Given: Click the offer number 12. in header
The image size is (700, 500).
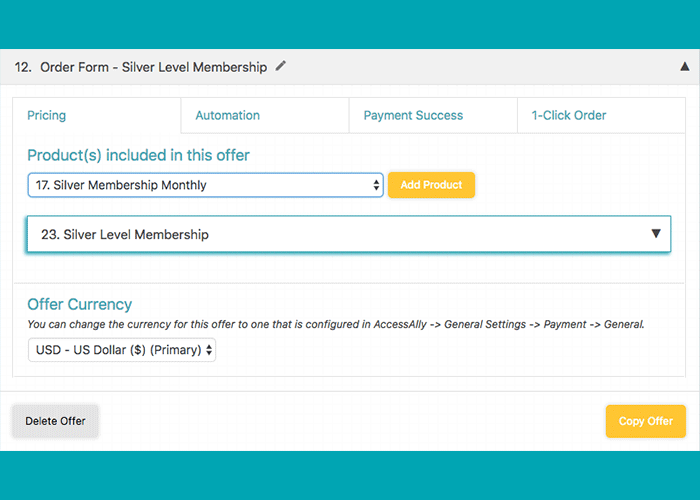Looking at the screenshot, I should [23, 67].
